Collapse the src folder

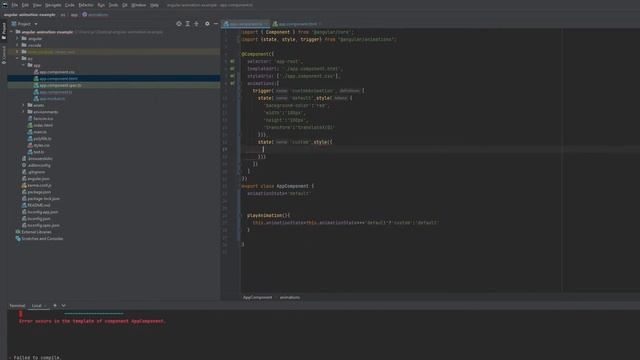(18, 59)
